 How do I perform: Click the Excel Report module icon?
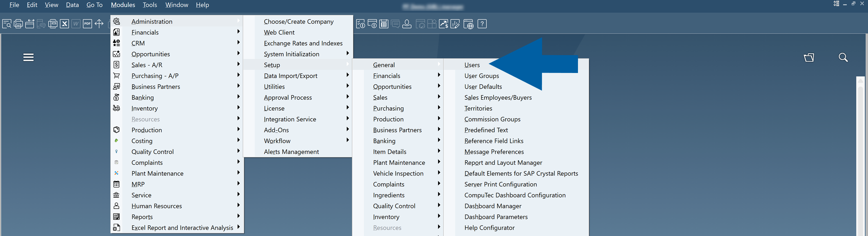point(116,227)
